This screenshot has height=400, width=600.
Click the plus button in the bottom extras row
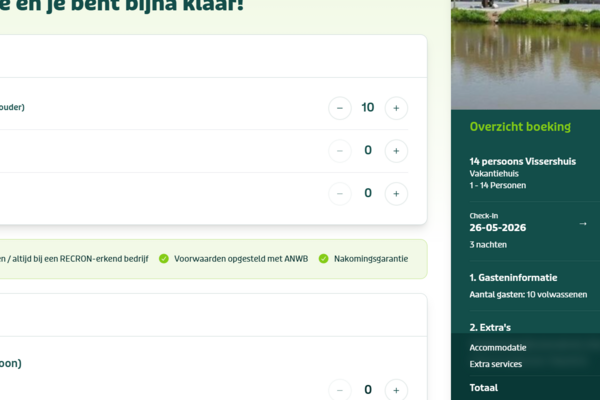(x=396, y=390)
